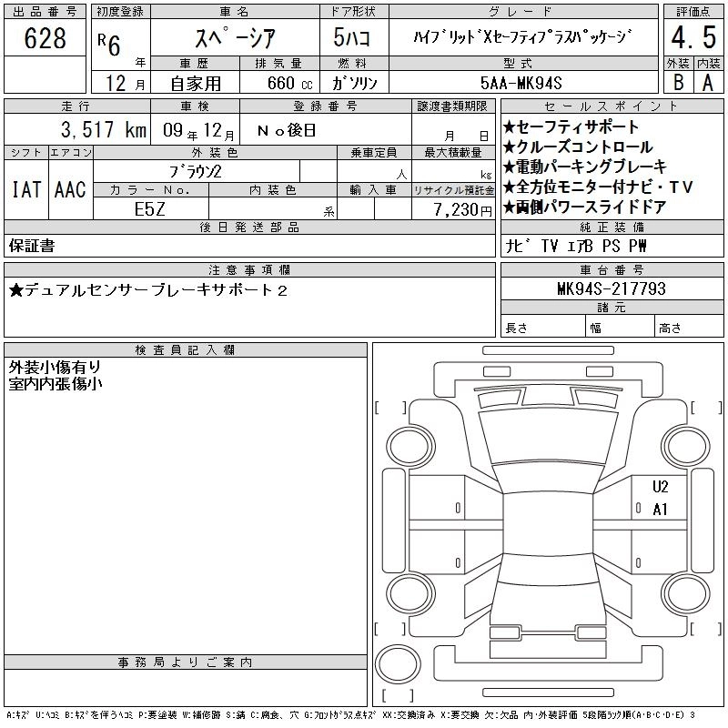Click the 出品番号 header
The image size is (728, 728).
pos(45,12)
